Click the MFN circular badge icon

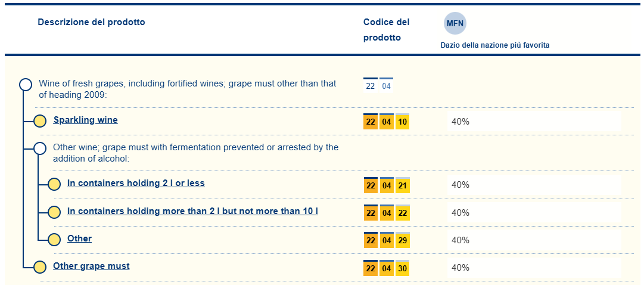pos(455,24)
